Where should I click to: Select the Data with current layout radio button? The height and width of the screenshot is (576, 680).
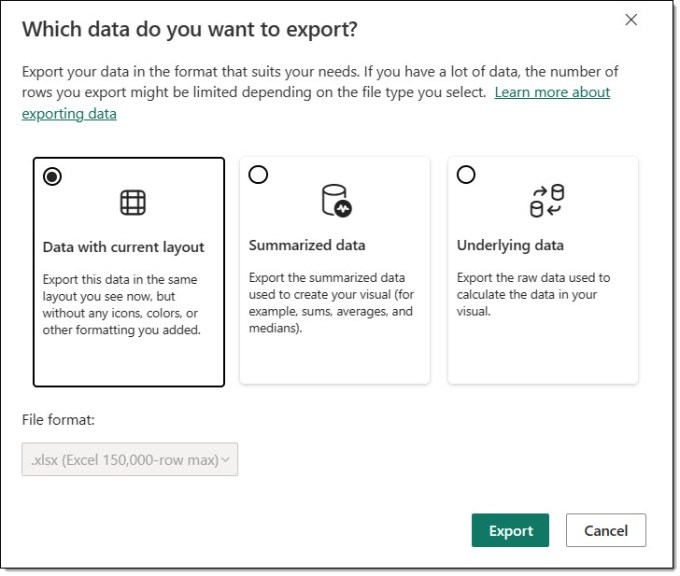[x=52, y=177]
